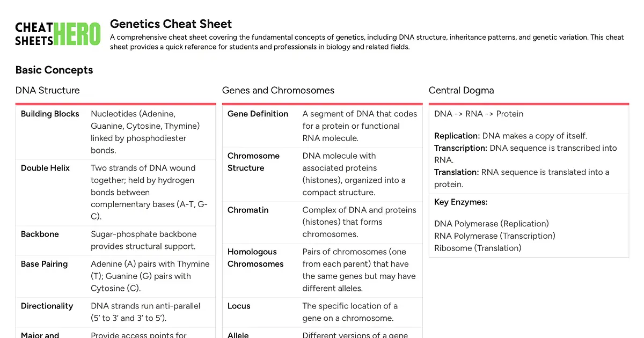Click the Homologous Chromosomes row label

click(255, 258)
